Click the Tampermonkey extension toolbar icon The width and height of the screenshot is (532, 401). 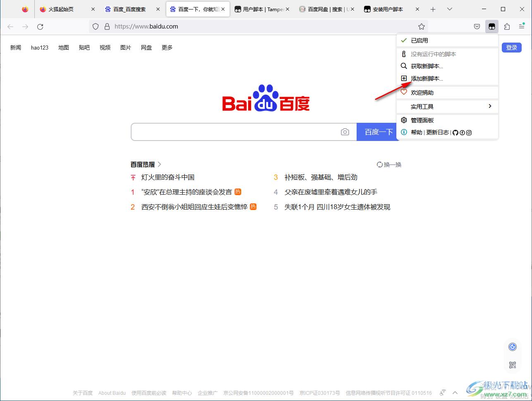pos(492,26)
